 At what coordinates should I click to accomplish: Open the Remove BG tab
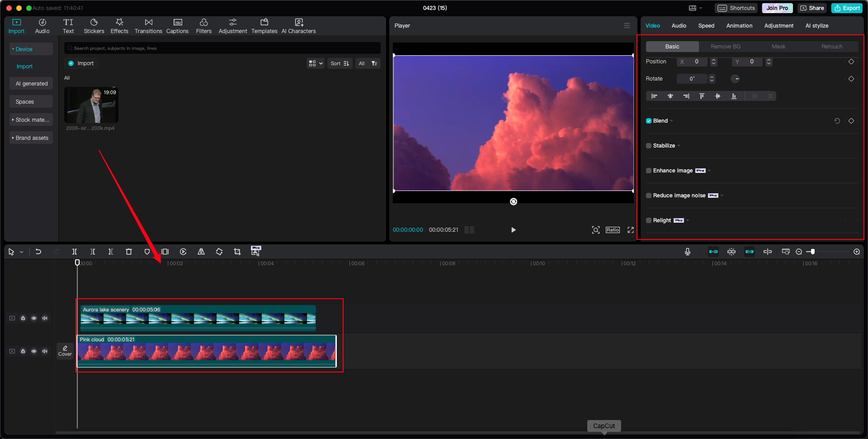pos(725,46)
